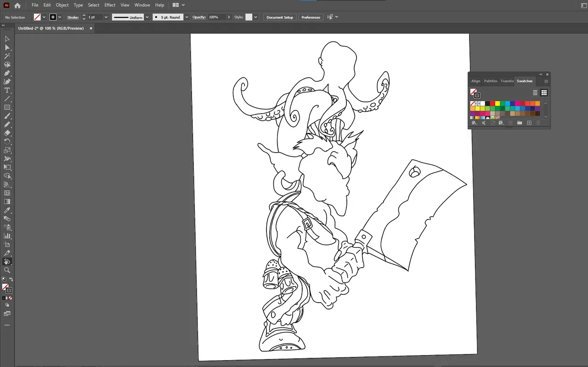Viewport: 588px width, 367px height.
Task: Choose the Blend tool
Action: pyautogui.click(x=7, y=218)
